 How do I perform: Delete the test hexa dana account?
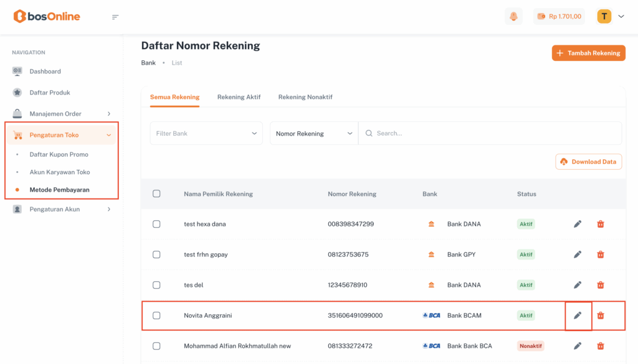(x=601, y=224)
